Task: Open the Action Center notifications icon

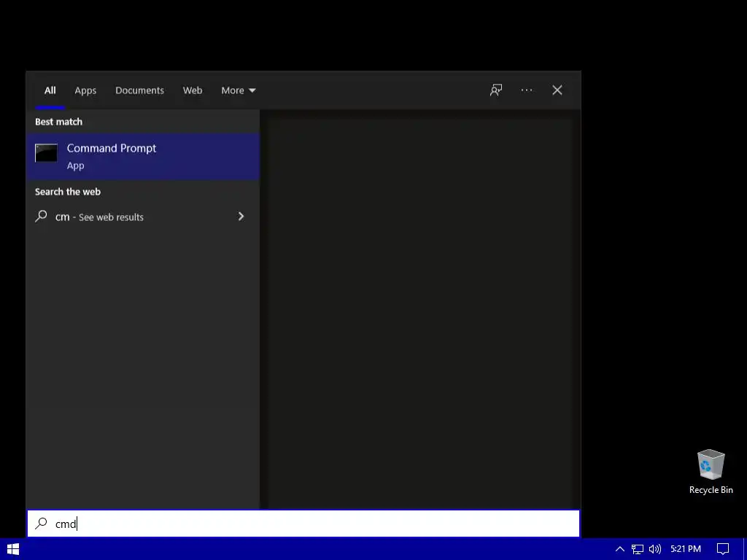Action: (x=723, y=549)
